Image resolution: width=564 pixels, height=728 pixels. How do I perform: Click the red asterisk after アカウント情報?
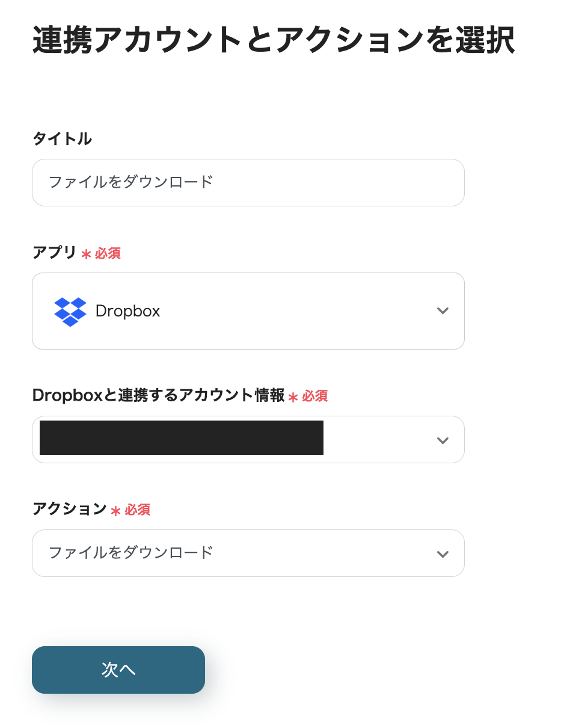293,396
